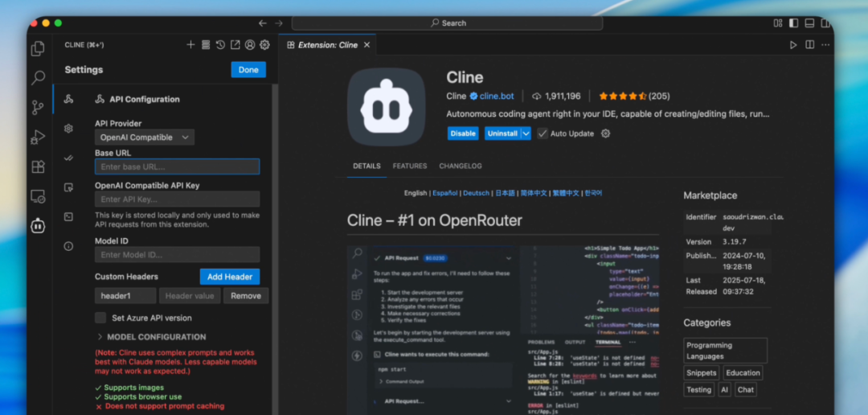Disable the Cline extension

pyautogui.click(x=463, y=134)
